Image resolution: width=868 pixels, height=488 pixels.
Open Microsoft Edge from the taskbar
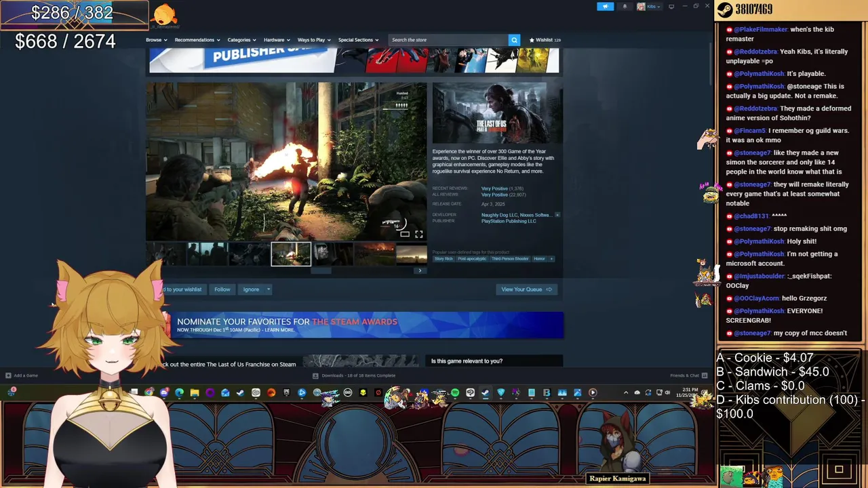[179, 392]
